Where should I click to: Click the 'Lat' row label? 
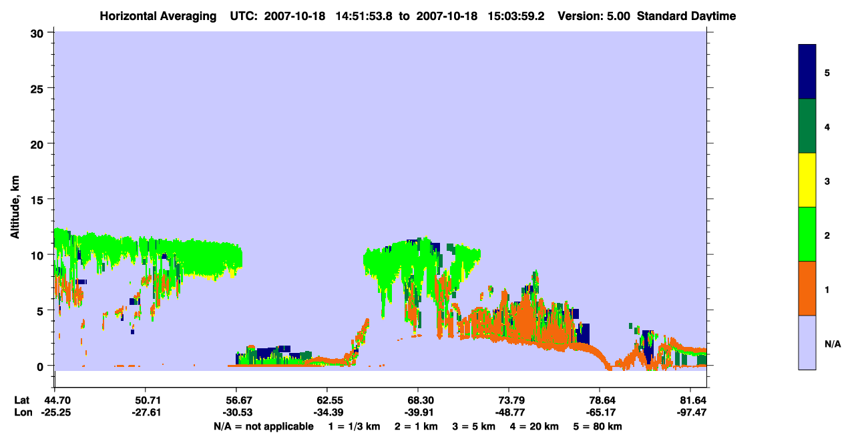tap(22, 400)
